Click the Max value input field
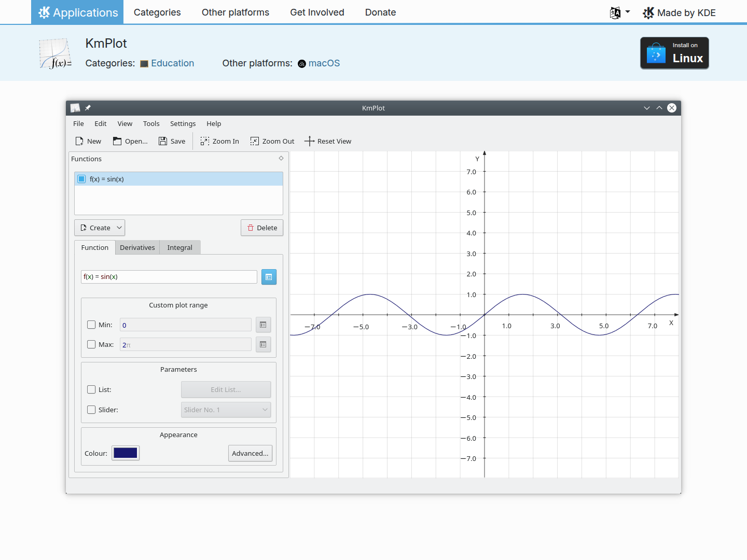The height and width of the screenshot is (560, 747). 186,344
